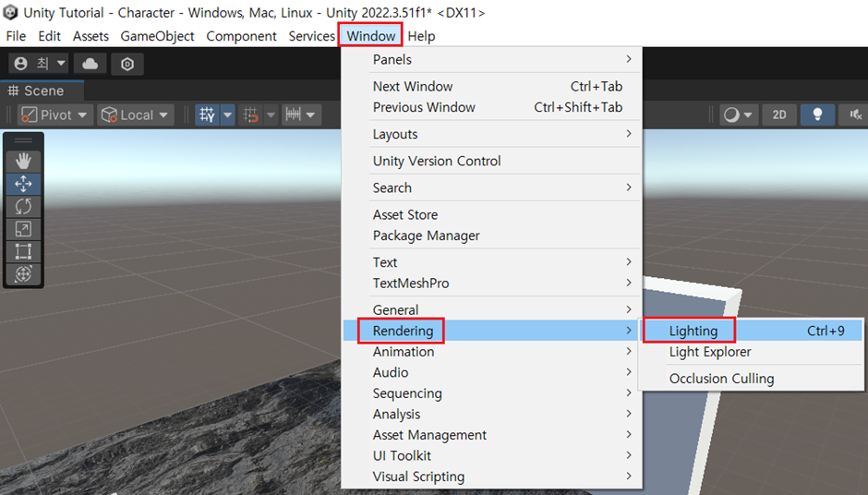Open the GameObject menu
This screenshot has width=868, height=495.
[x=157, y=36]
